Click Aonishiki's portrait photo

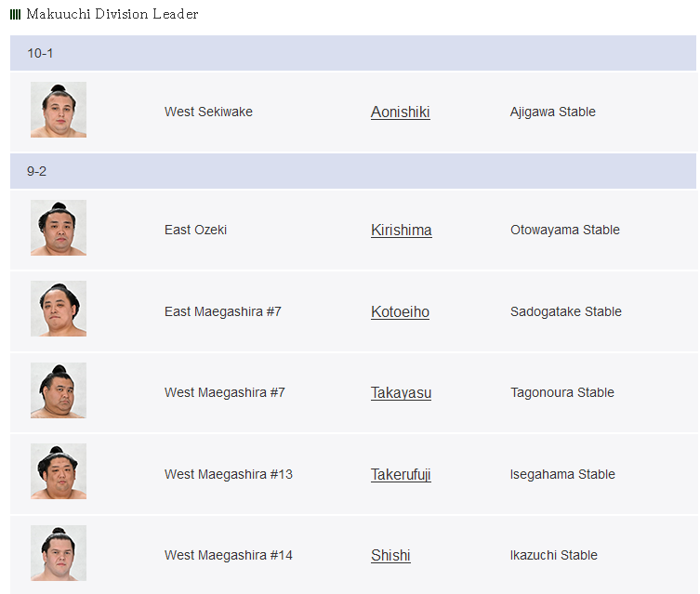pos(59,110)
